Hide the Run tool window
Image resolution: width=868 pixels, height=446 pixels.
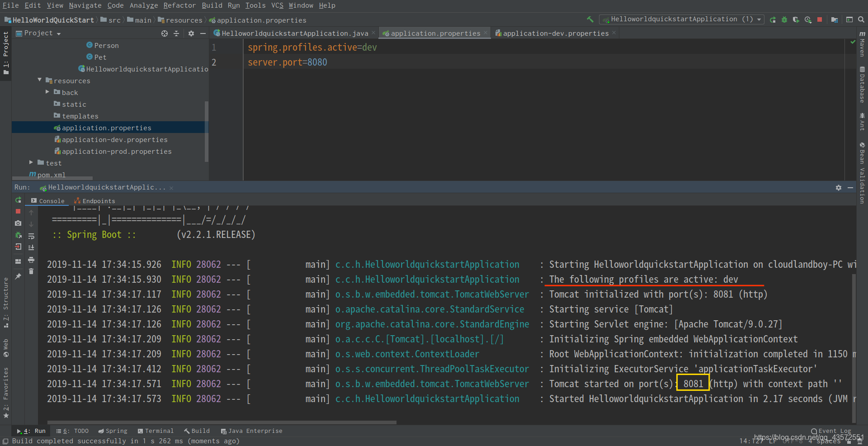[850, 187]
